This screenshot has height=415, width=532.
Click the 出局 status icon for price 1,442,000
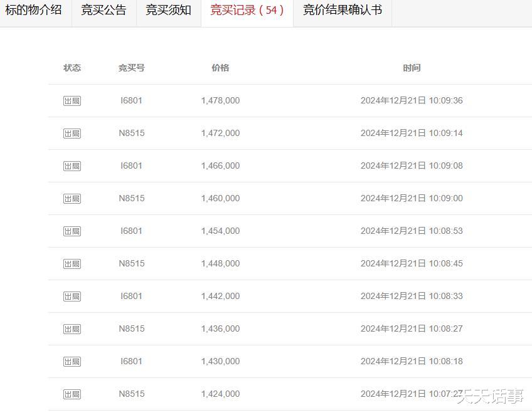[72, 297]
